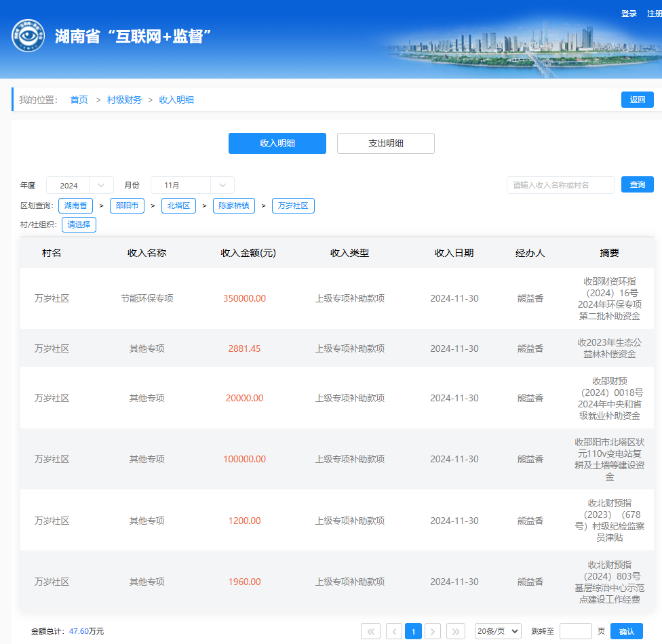Select the 收入明细 tab
Viewport: 662px width, 644px height.
[277, 143]
